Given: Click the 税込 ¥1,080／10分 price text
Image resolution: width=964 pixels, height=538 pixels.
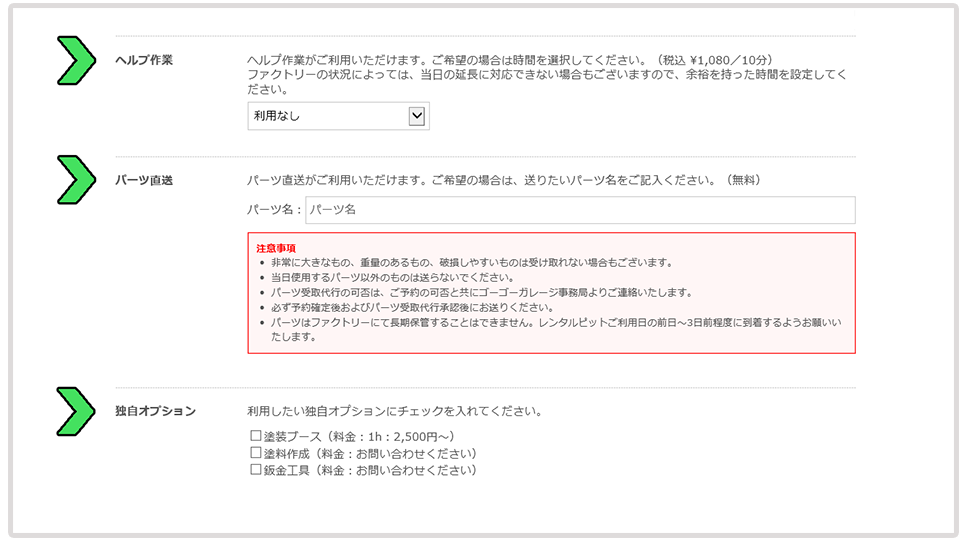Looking at the screenshot, I should pos(716,60).
